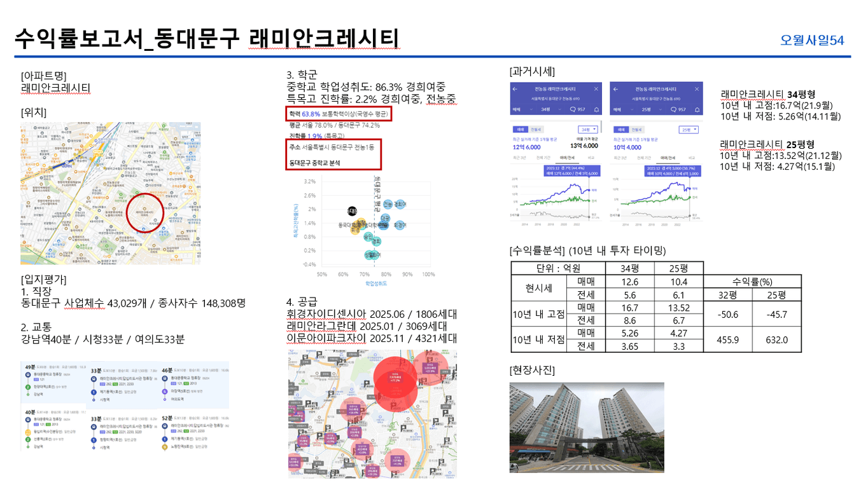Click table header 단위 : 억원
This screenshot has width=868, height=487.
[557, 268]
